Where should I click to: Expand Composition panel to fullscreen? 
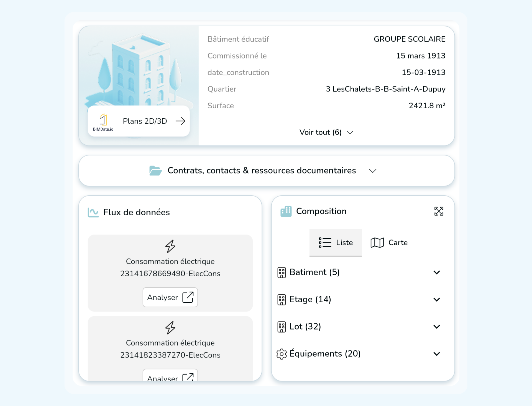coord(439,211)
